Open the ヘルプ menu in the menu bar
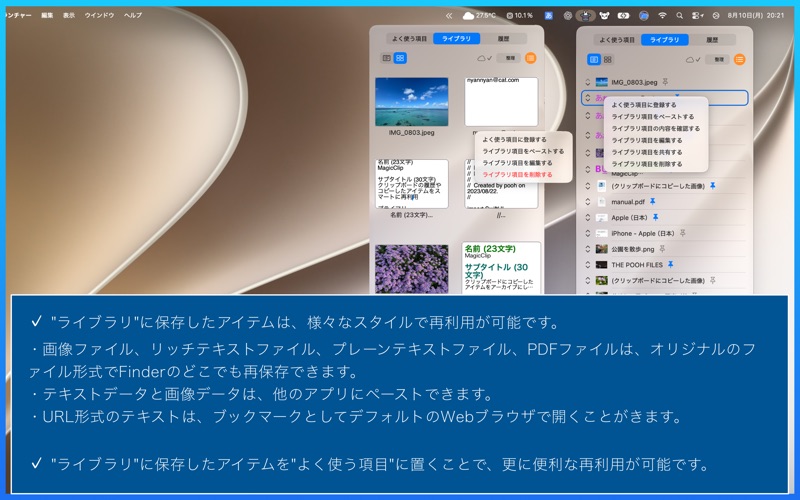 pos(133,15)
